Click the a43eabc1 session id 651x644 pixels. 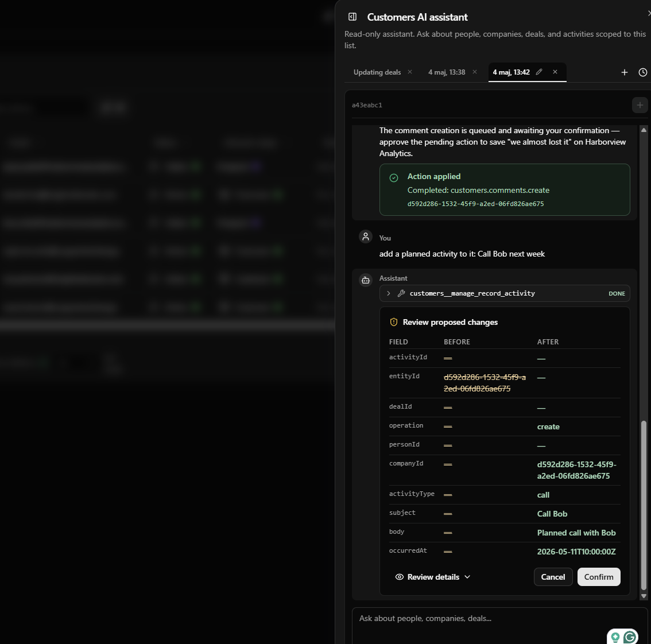pos(367,105)
